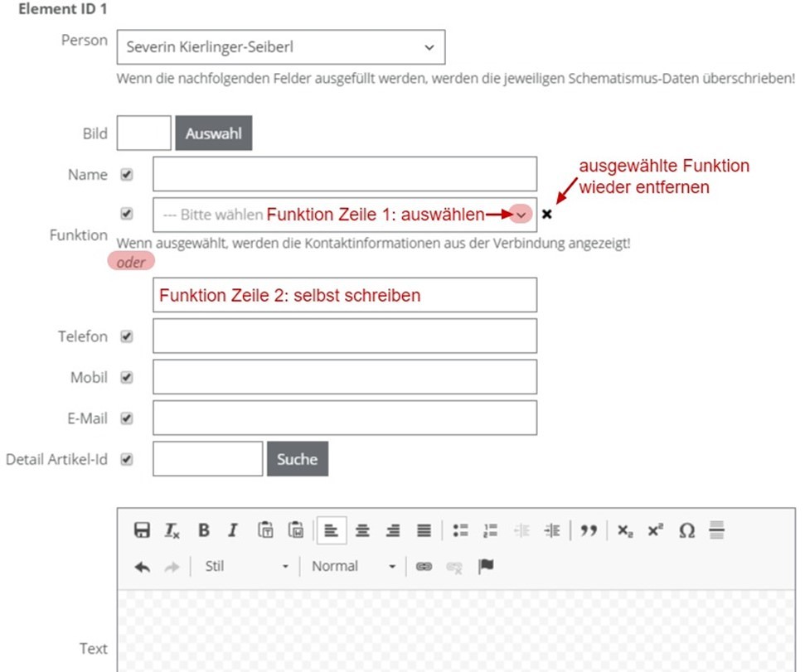This screenshot has width=805, height=672.
Task: Click the Mobil input field
Action: coord(344,377)
